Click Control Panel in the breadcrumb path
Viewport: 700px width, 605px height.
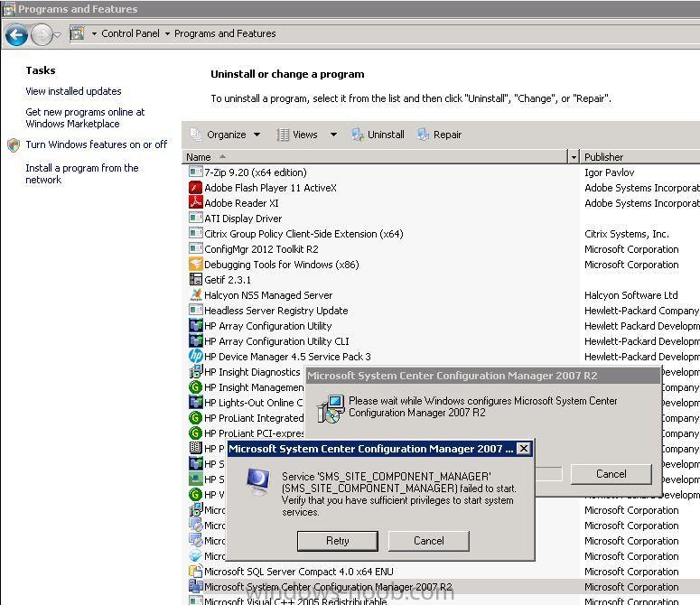coord(130,33)
